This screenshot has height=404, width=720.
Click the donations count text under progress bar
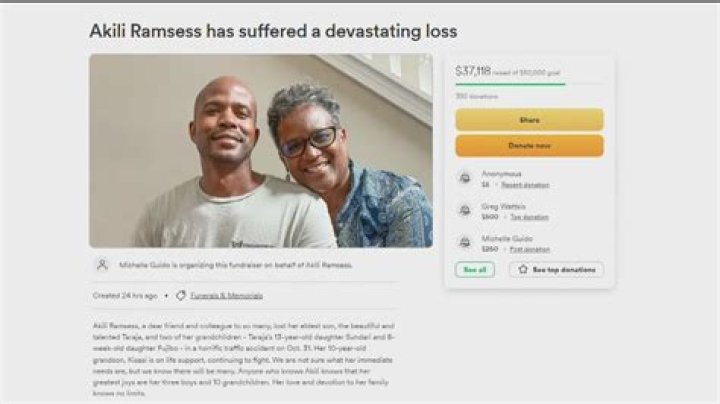click(x=476, y=96)
